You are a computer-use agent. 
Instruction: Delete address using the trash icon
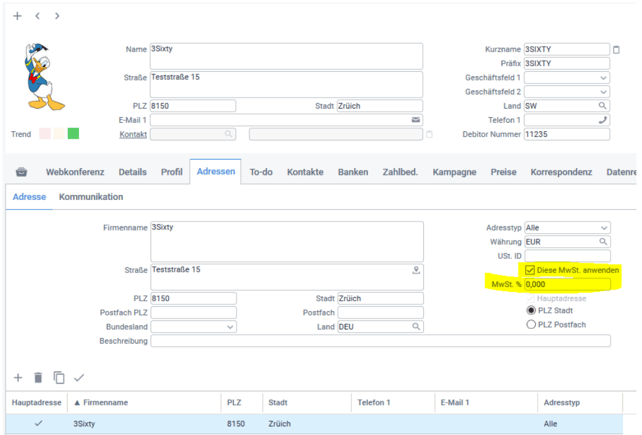click(x=38, y=377)
